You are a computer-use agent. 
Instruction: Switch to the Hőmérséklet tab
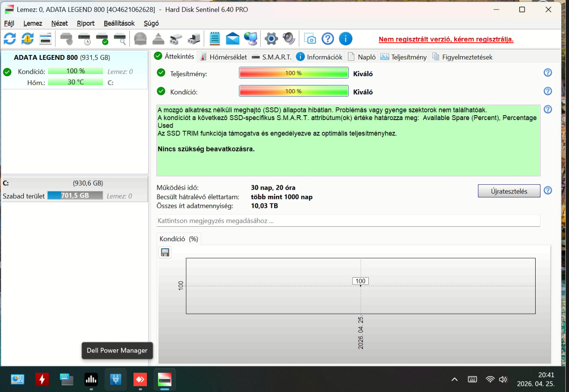[223, 57]
